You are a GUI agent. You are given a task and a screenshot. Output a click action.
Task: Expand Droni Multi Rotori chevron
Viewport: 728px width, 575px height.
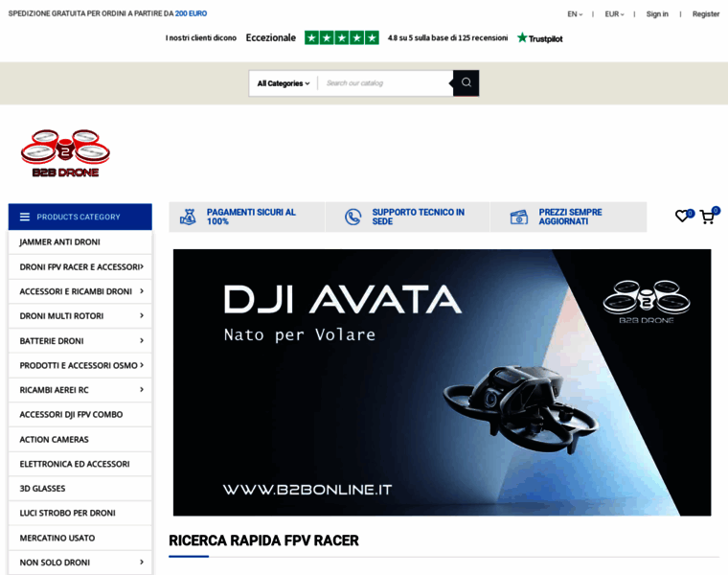142,316
